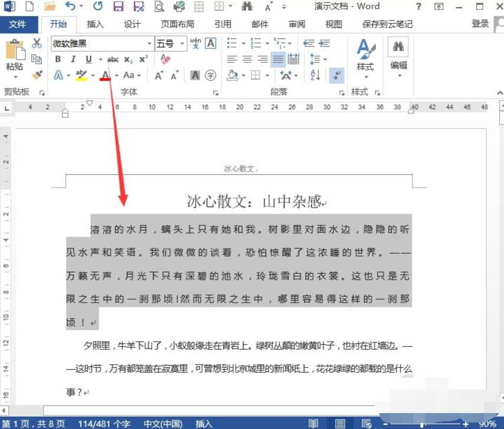The image size is (504, 429).
Task: Expand highlight color dropdown arrow
Action: pos(93,76)
